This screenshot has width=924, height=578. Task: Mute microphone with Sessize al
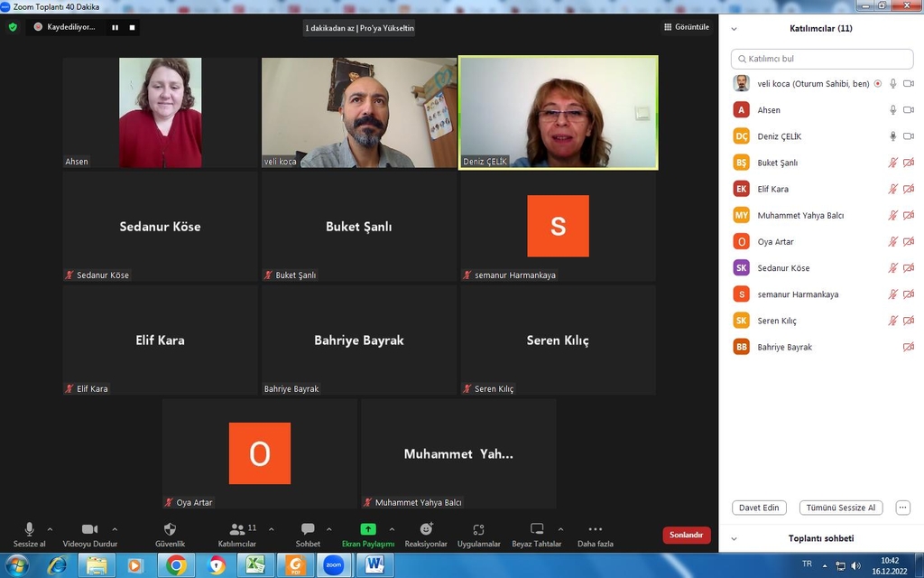[x=29, y=529]
